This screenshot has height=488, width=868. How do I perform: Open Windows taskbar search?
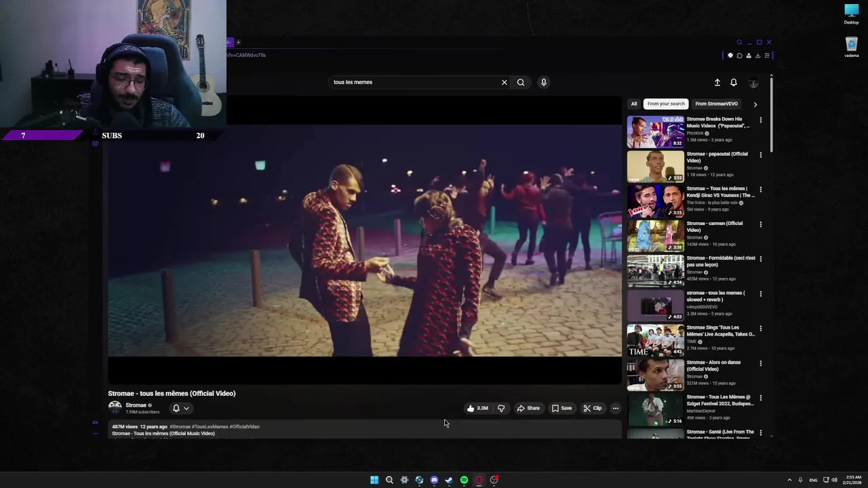coord(389,480)
